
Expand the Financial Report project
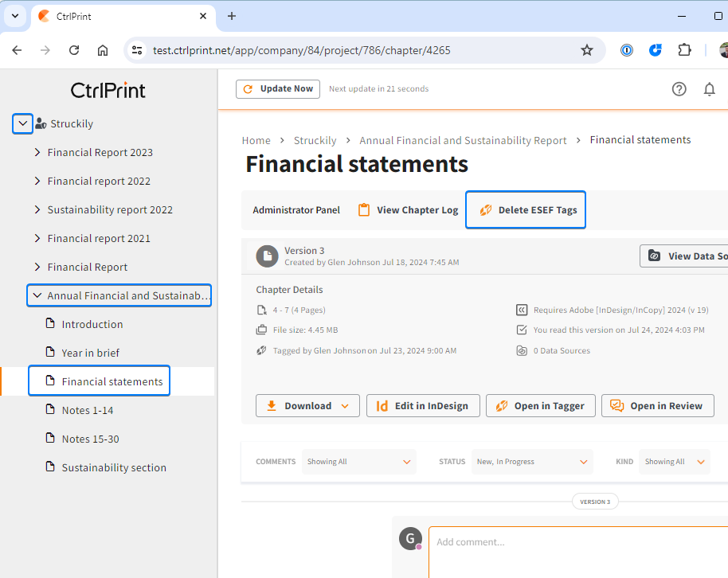[x=37, y=267]
